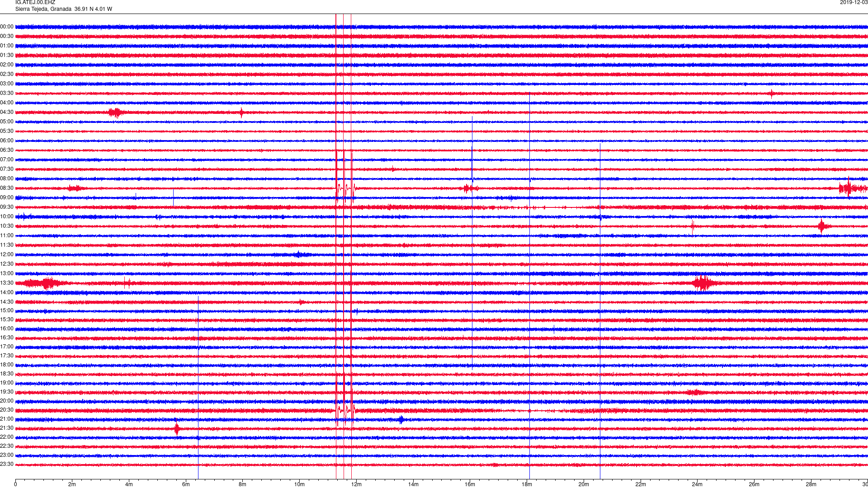Click the event near 5.7m on 21:30 trace
Viewport: 868px width, 488px height.
pos(177,428)
